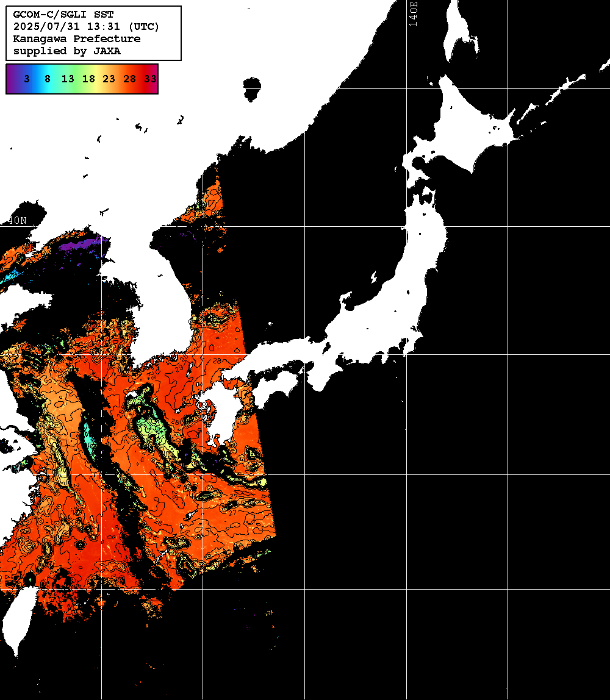Click the '13' value on the color scale
The image size is (610, 700).
(68, 79)
